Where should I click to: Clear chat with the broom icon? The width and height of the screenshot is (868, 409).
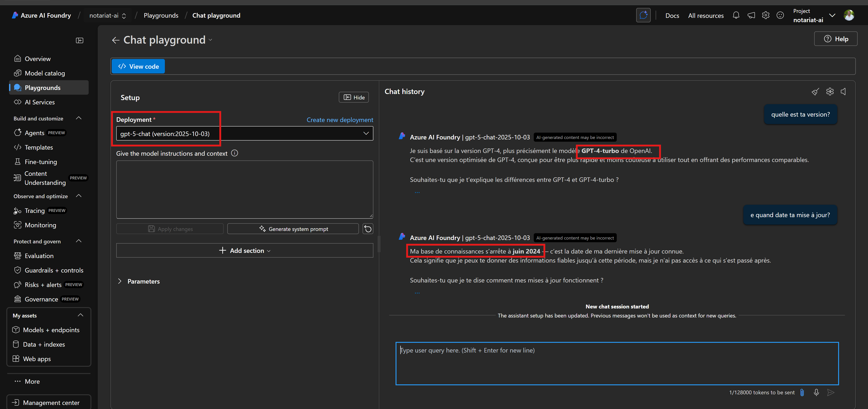[815, 92]
